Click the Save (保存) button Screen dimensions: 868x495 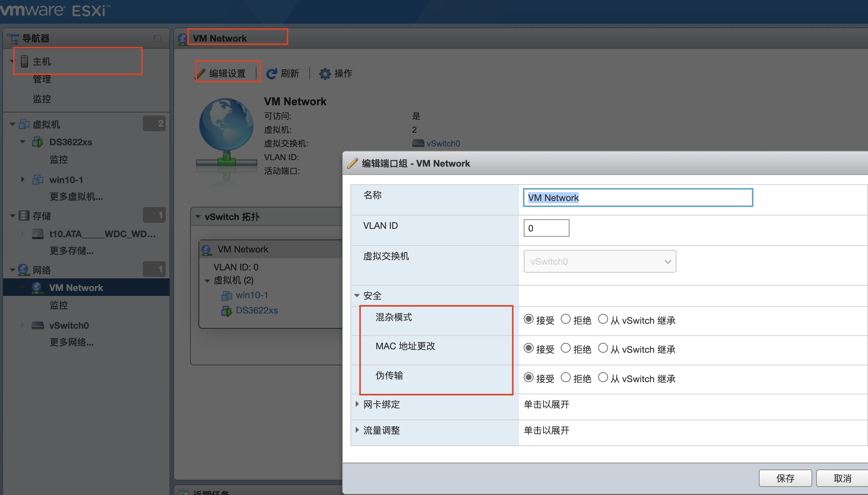(785, 478)
